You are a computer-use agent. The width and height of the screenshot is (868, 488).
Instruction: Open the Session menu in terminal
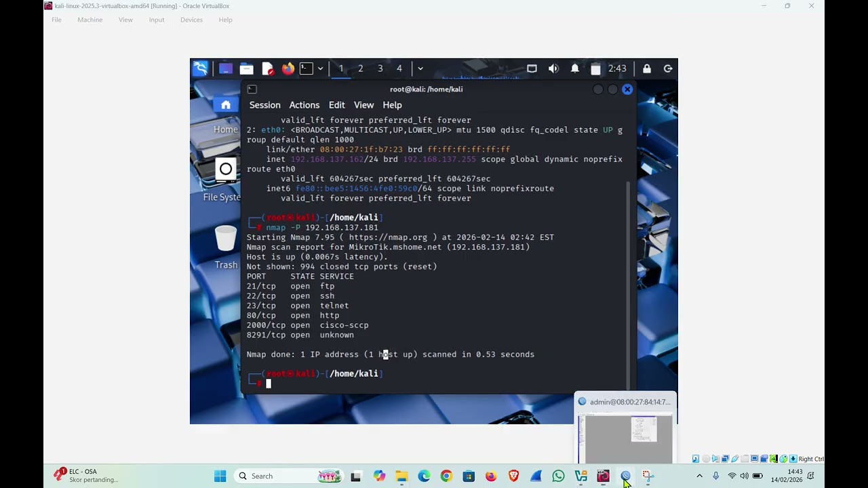tap(264, 105)
